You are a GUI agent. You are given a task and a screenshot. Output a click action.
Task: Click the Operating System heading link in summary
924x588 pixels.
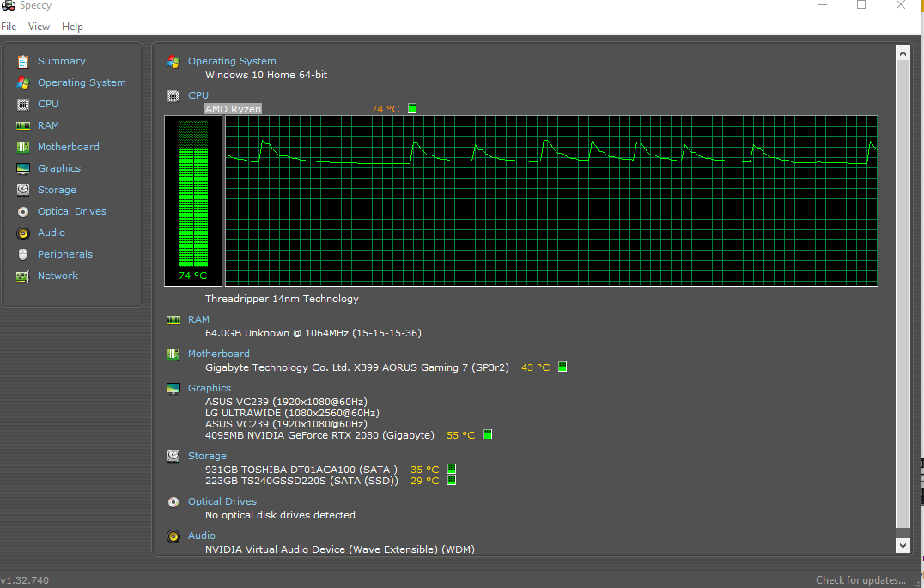[x=232, y=61]
